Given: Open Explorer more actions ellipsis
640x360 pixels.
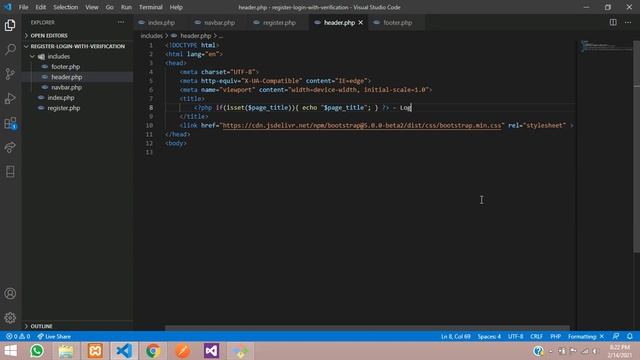Looking at the screenshot, I should [121, 22].
